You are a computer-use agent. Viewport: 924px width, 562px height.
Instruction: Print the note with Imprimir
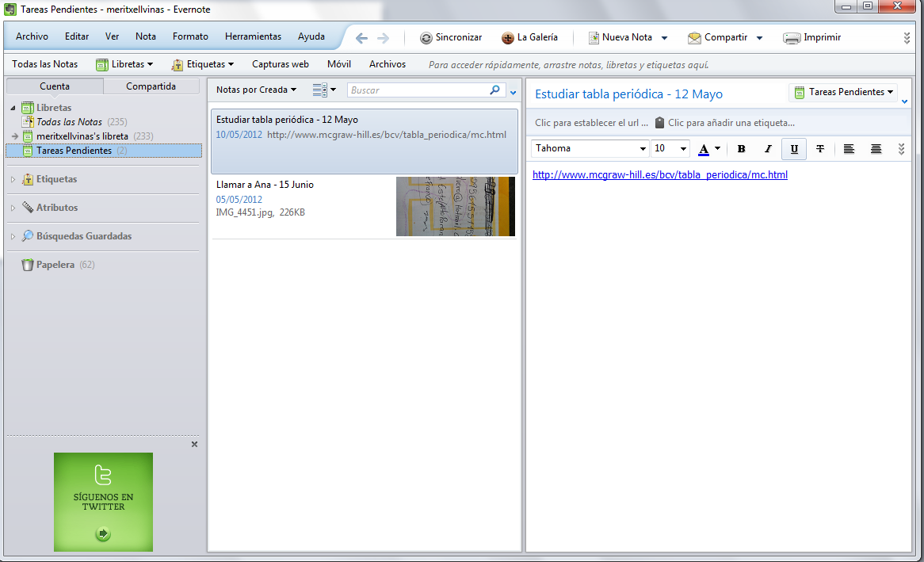(811, 38)
